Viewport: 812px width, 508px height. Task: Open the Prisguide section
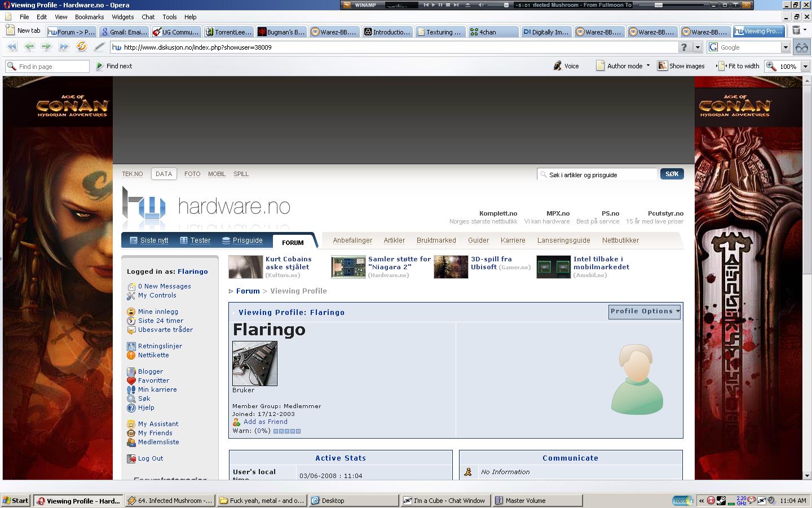click(242, 240)
